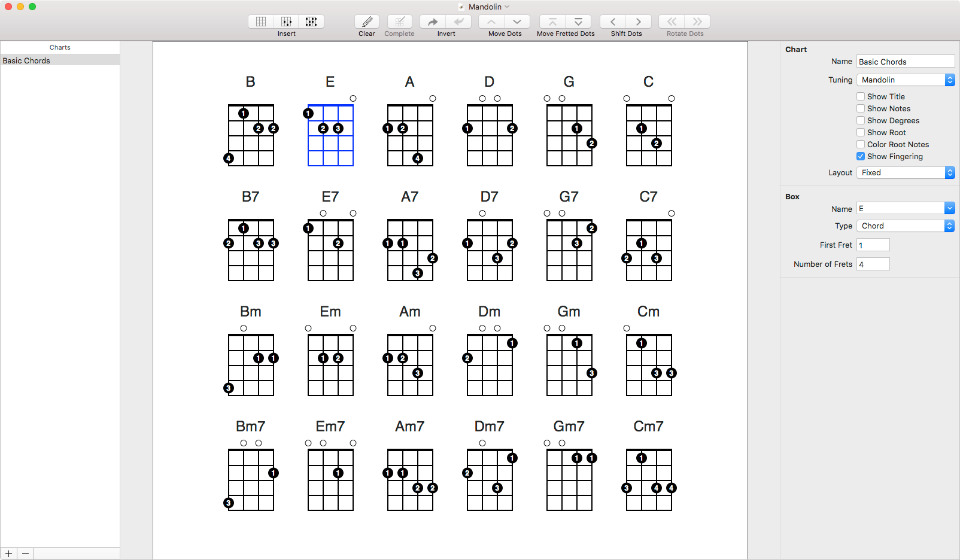960x560 pixels.
Task: Shift dots left with the arrow
Action: (x=613, y=22)
